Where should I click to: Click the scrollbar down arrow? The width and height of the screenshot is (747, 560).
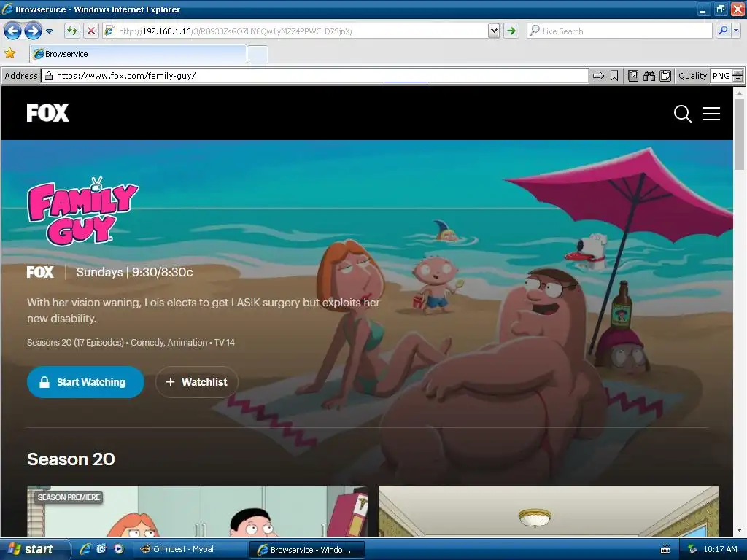tap(740, 531)
